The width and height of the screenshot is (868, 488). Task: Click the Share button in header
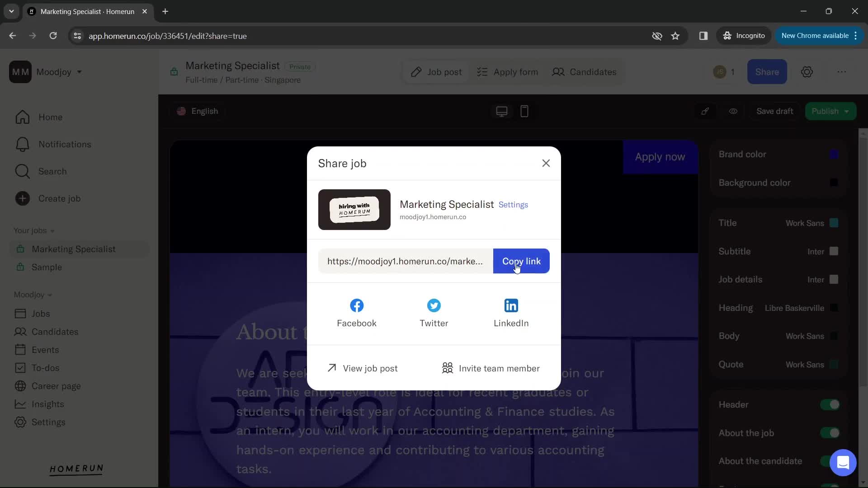click(x=767, y=72)
